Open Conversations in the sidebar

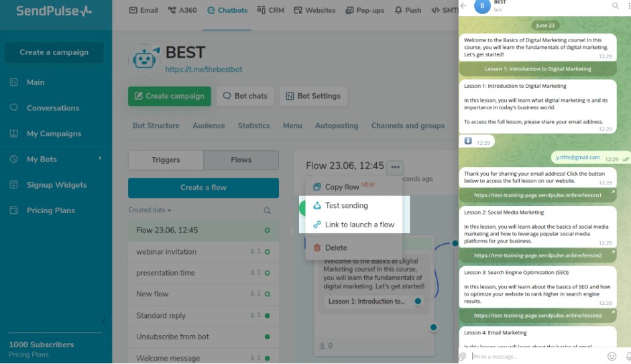coord(53,108)
